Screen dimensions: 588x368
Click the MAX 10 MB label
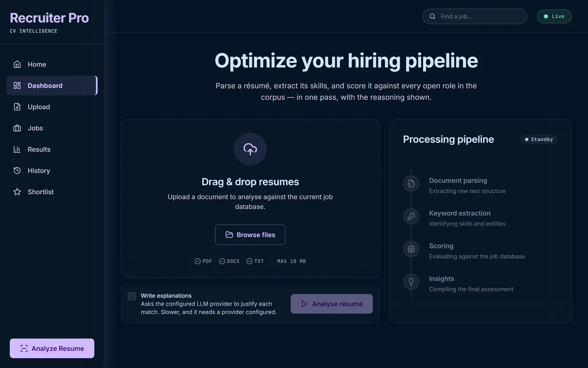[292, 261]
